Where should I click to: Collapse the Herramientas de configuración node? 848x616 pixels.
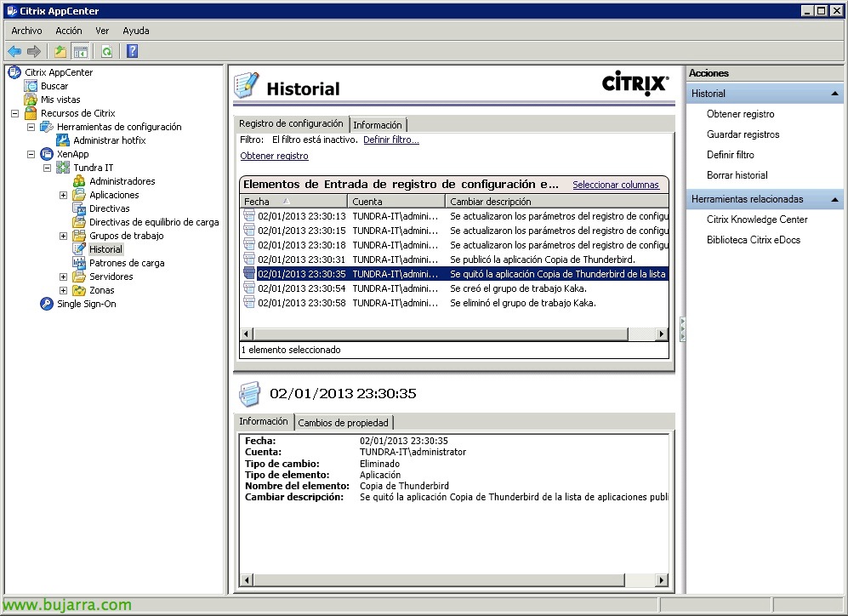click(x=31, y=127)
